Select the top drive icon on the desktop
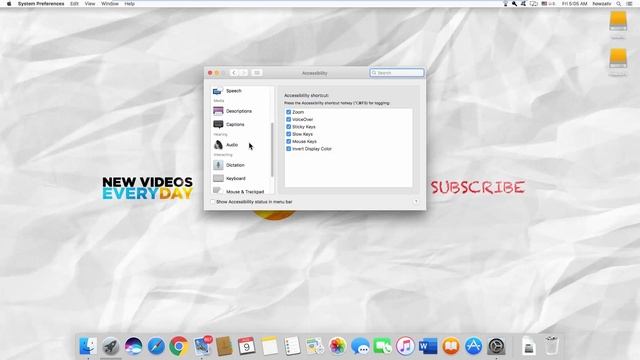Viewport: 640px width, 360px height. (618, 21)
